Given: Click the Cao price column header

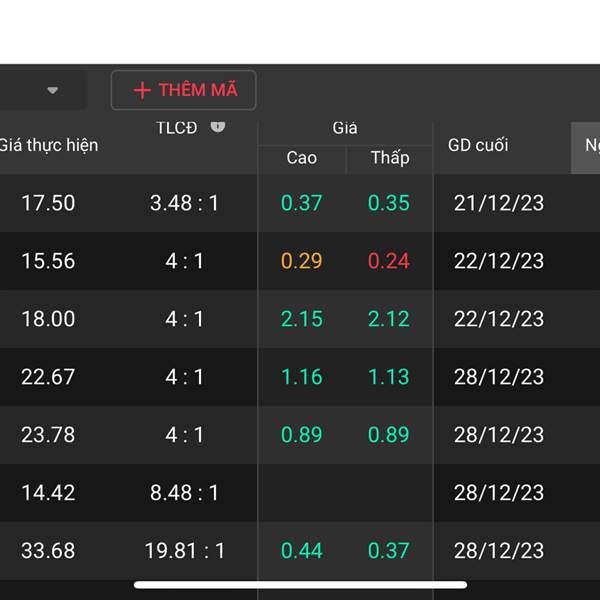Looking at the screenshot, I should (302, 158).
